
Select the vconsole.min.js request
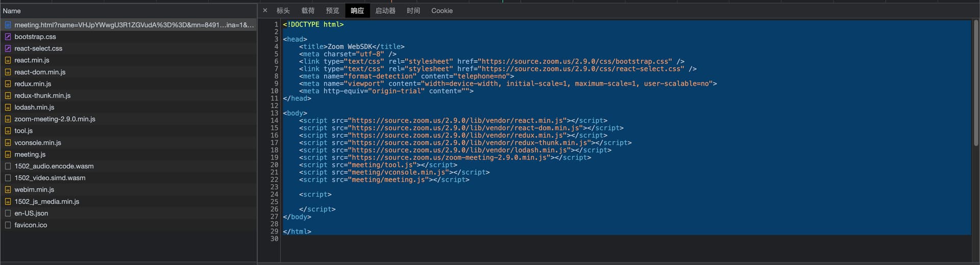tap(129, 143)
